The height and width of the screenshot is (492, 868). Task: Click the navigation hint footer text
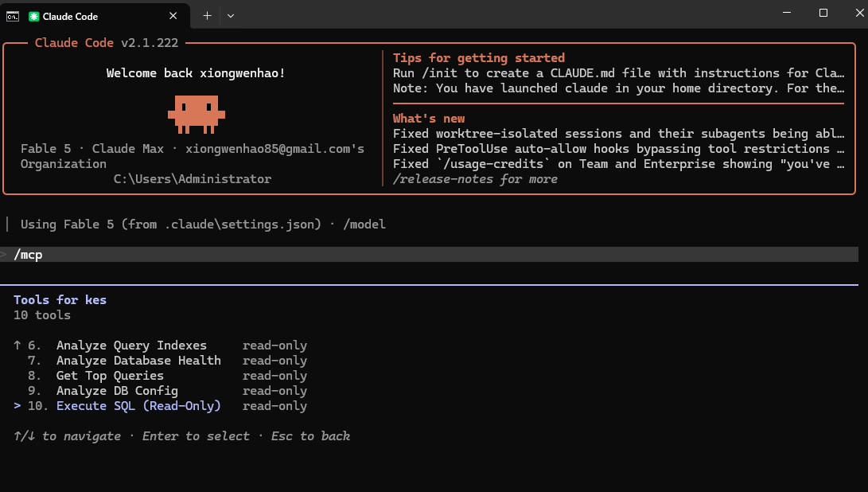click(181, 436)
